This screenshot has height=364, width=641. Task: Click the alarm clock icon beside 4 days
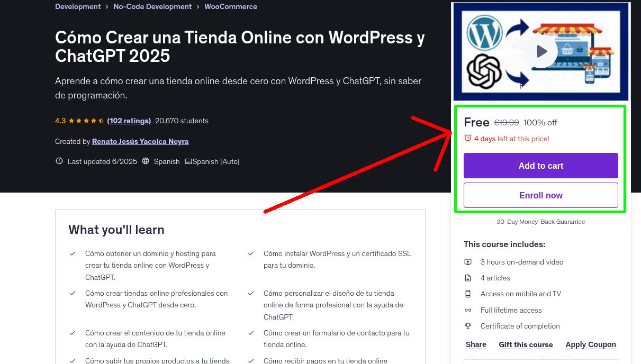[468, 138]
